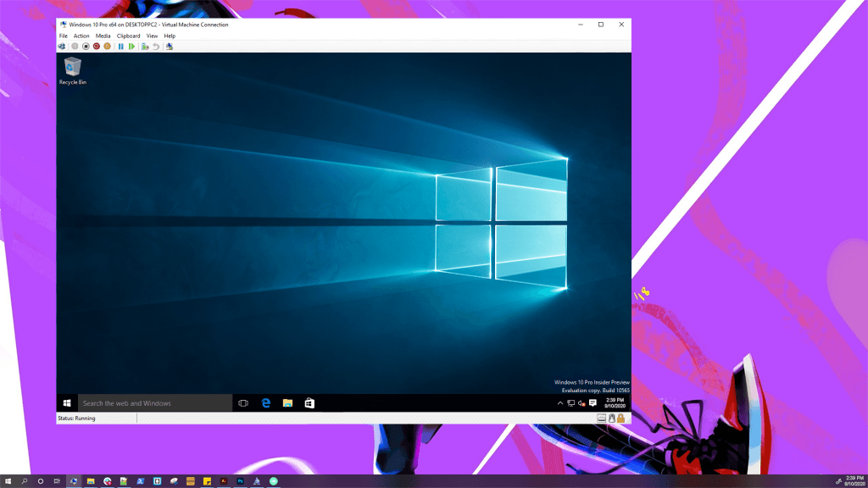
Task: Open File Explorer on the host taskbar
Action: coord(91,481)
